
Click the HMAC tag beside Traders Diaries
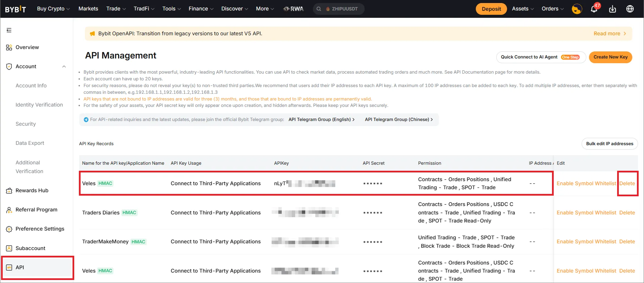click(x=129, y=213)
